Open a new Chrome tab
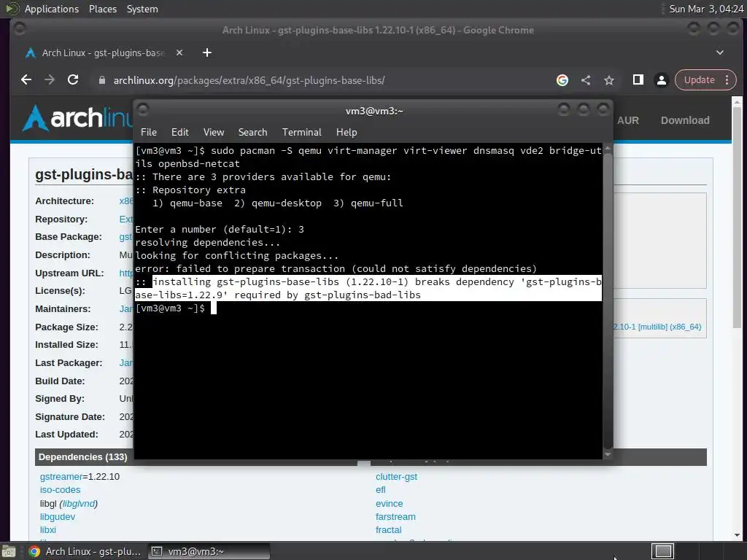This screenshot has width=747, height=560. click(x=206, y=52)
